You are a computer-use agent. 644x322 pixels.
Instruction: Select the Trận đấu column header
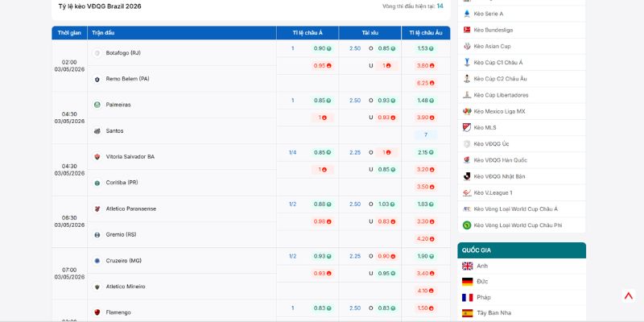point(182,33)
